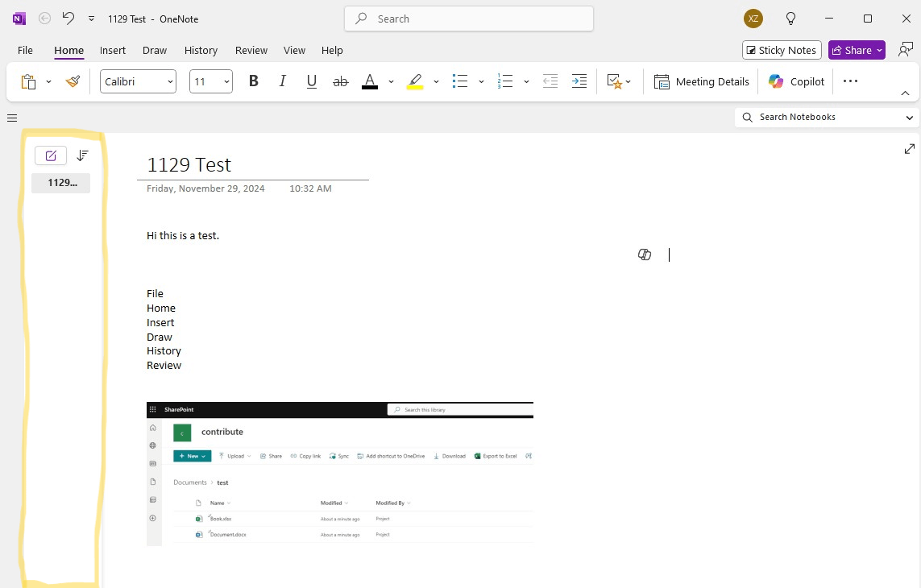Click the inline Copilot icon beside the cursor

tap(645, 254)
